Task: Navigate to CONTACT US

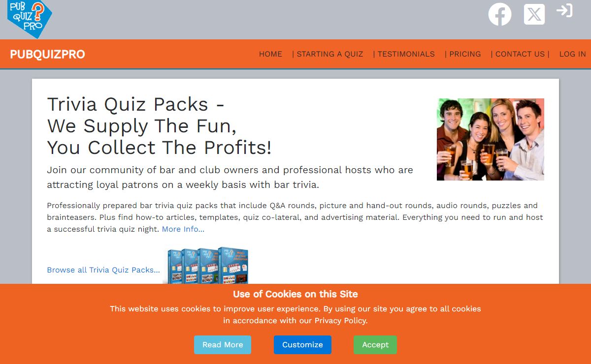Action: click(520, 54)
